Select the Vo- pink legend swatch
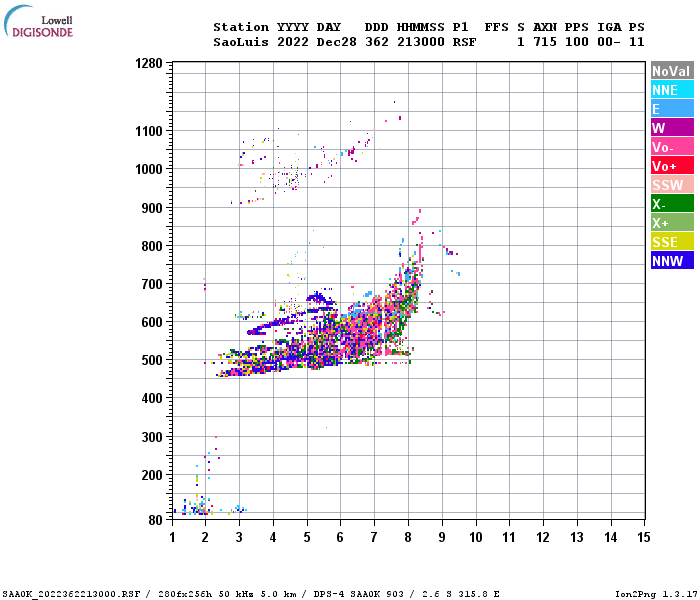Screen dimensions: 700x600 tap(672, 146)
